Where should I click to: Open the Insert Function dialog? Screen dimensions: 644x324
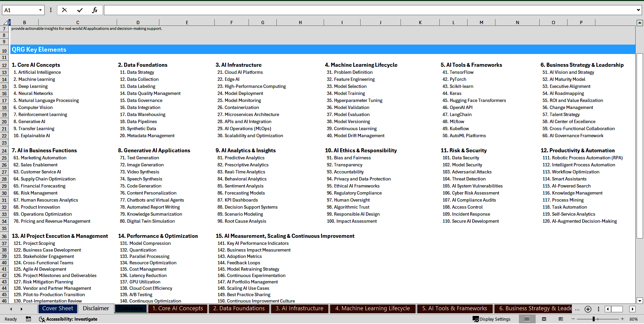tap(95, 10)
